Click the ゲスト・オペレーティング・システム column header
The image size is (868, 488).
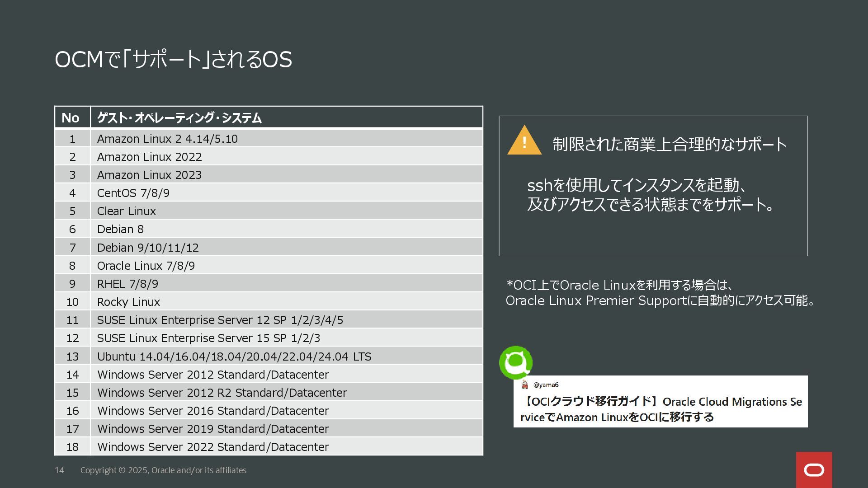coord(179,118)
